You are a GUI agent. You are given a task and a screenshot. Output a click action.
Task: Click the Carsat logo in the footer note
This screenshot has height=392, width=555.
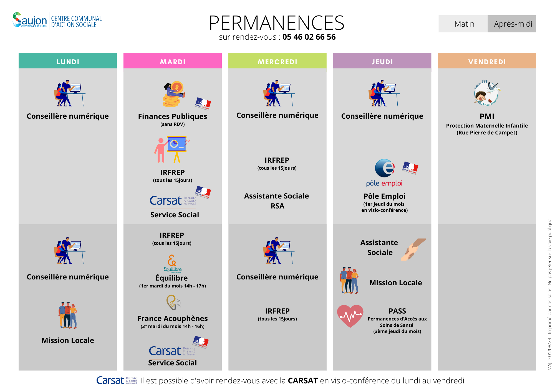(x=116, y=380)
